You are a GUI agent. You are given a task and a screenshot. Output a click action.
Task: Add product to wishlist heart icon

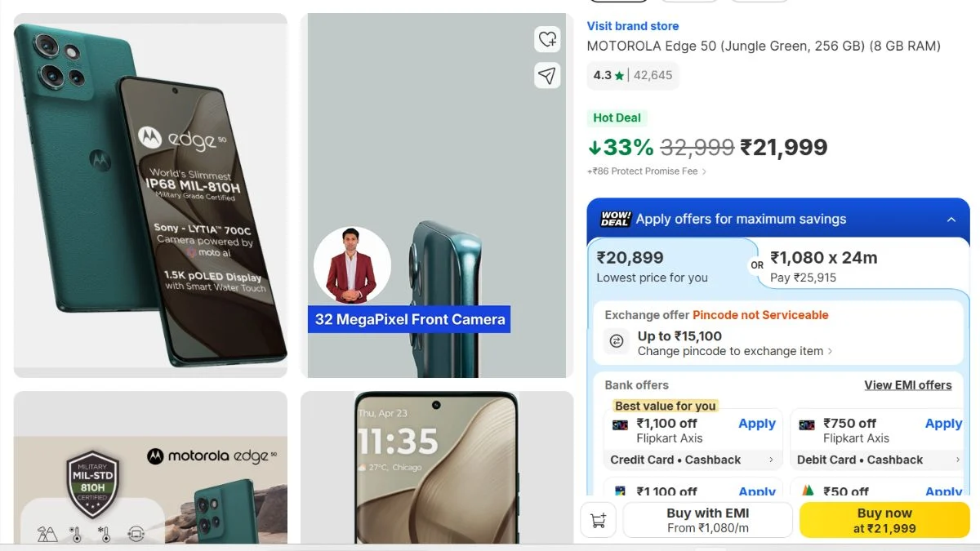[x=547, y=38]
